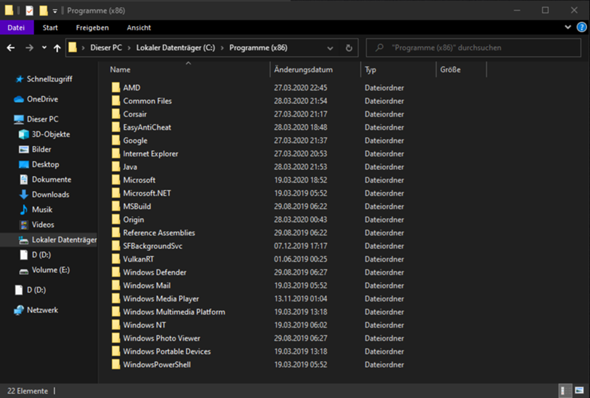The width and height of the screenshot is (590, 398).
Task: Select the VulkanRT folder icon
Action: point(116,258)
